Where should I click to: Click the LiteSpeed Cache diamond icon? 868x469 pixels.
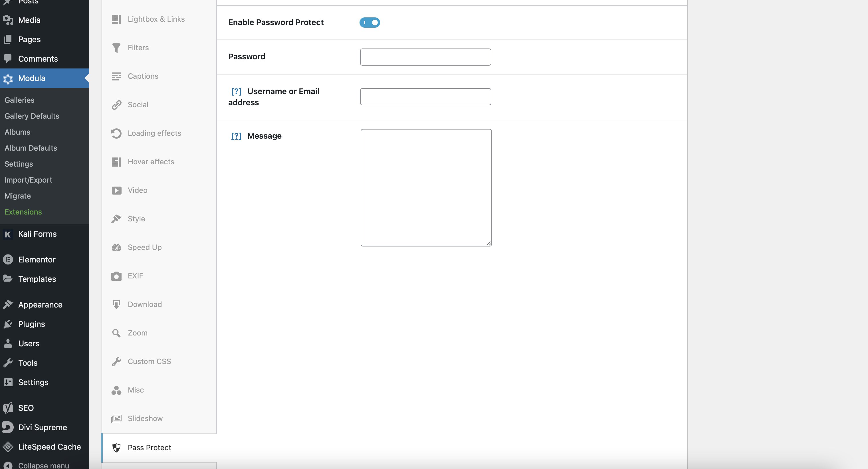point(8,447)
